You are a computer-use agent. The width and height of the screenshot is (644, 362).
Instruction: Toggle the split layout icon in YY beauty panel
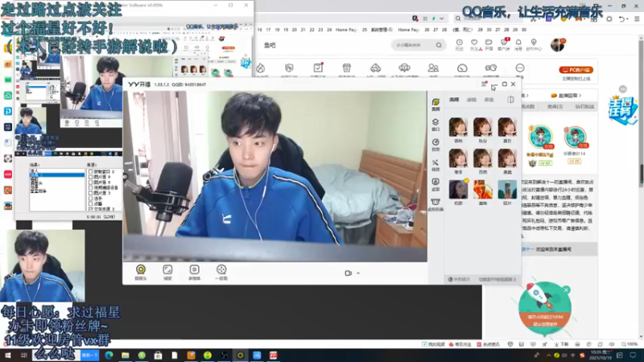pyautogui.click(x=510, y=100)
